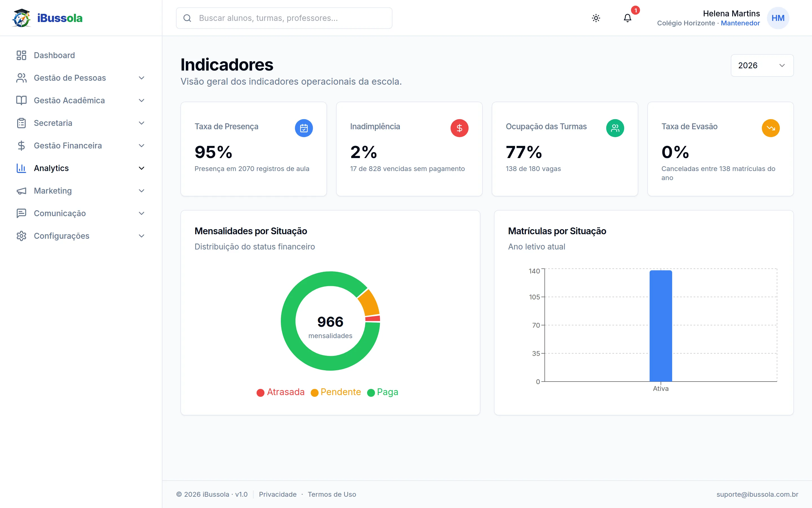Click the Gestão Acadêmica book icon
The height and width of the screenshot is (508, 812).
point(21,100)
